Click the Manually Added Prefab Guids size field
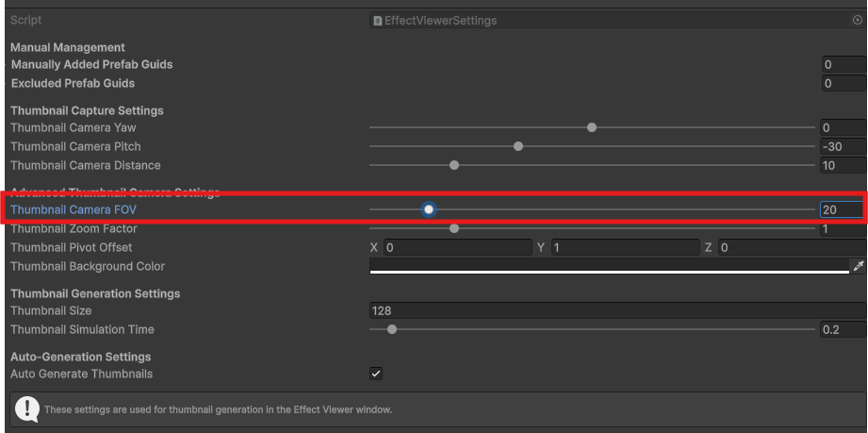Screen dimensions: 868x433 [x=843, y=64]
